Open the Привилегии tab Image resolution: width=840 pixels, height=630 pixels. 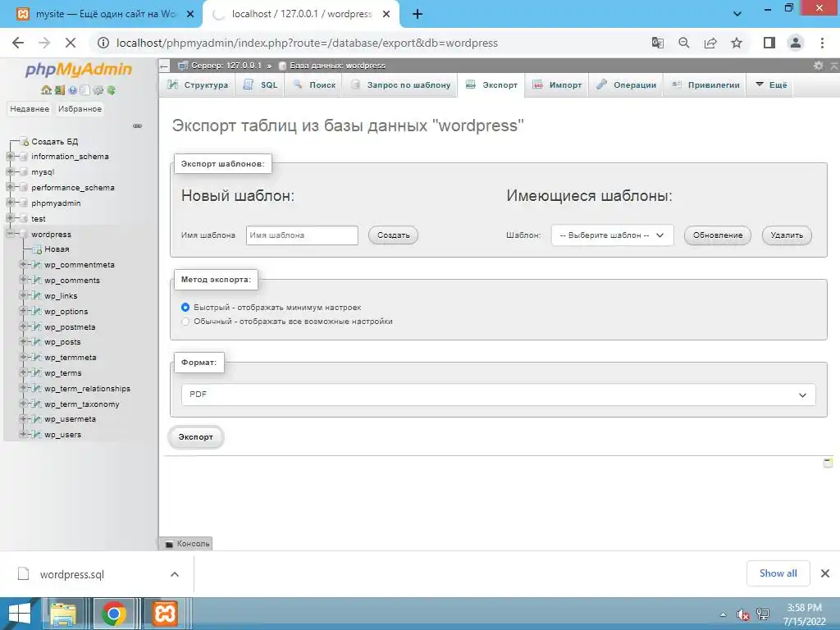[705, 84]
